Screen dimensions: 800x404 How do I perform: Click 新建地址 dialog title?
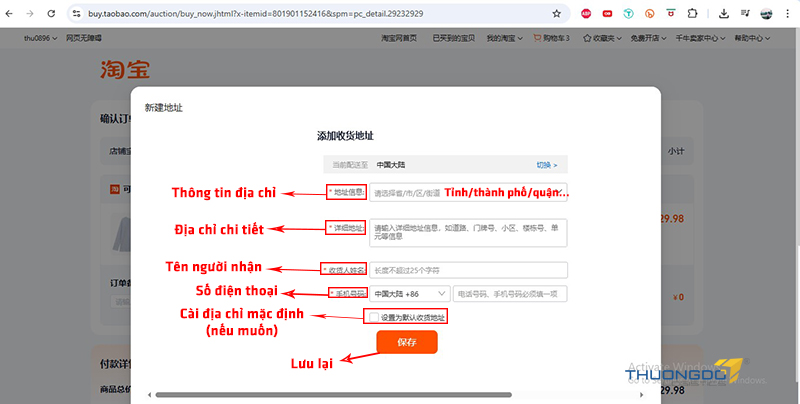(163, 108)
